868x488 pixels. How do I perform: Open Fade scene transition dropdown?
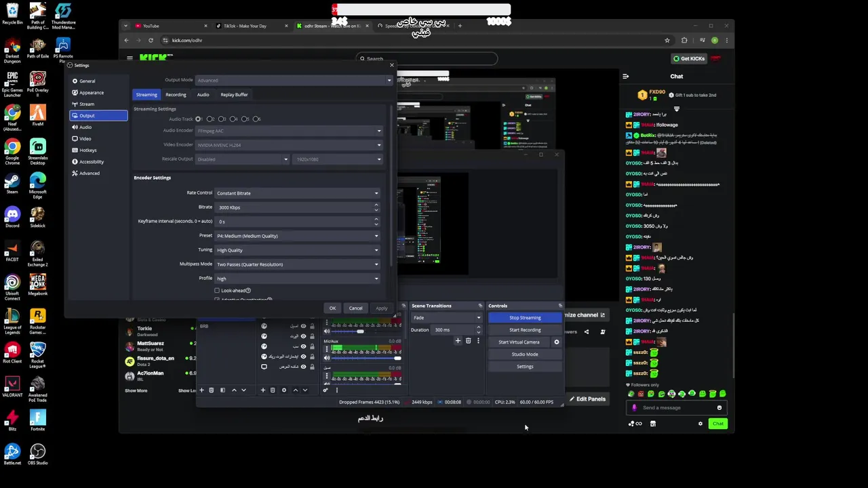(446, 317)
